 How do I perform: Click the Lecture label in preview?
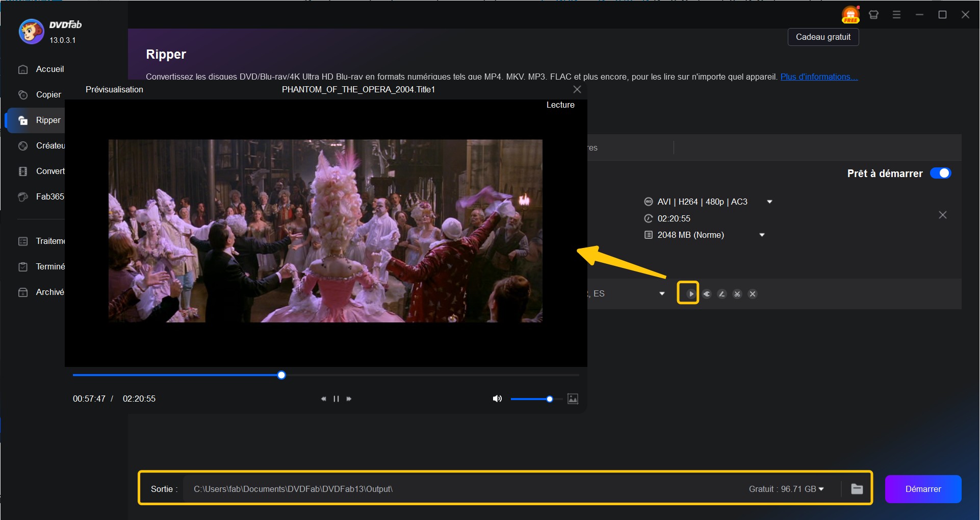(560, 105)
